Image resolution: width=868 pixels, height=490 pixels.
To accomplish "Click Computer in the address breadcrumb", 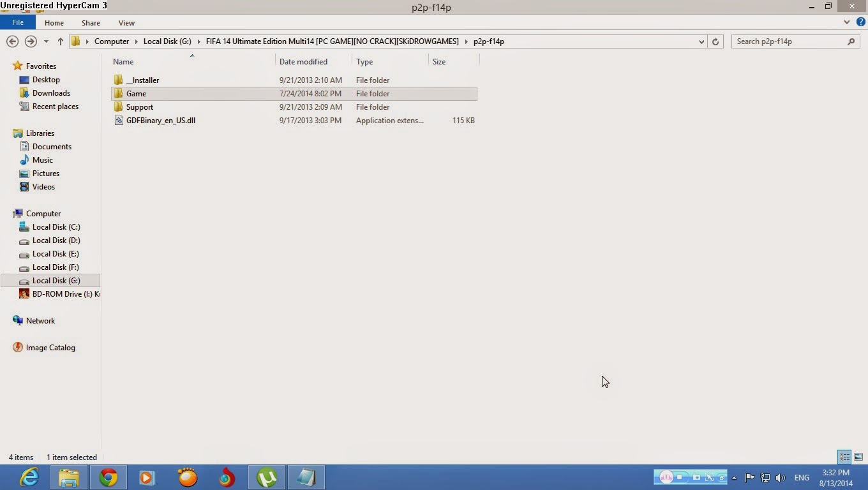I will click(x=112, y=41).
